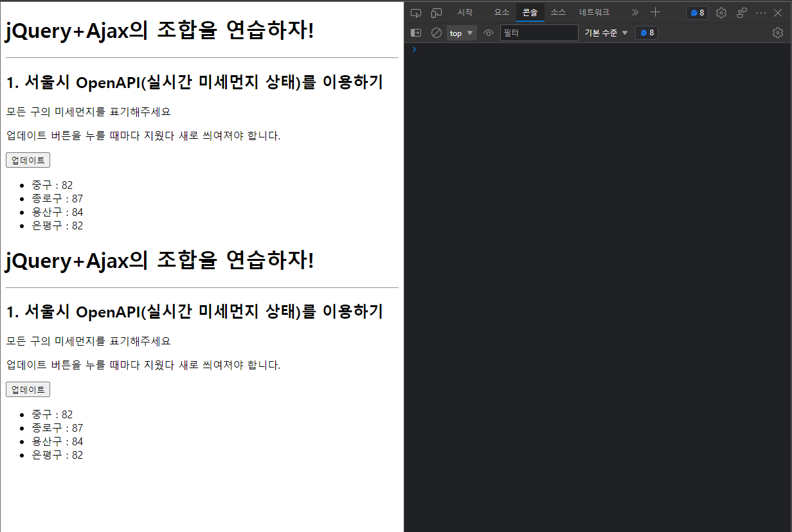This screenshot has width=792, height=532.
Task: Select the 콘솔 tab
Action: coord(530,12)
